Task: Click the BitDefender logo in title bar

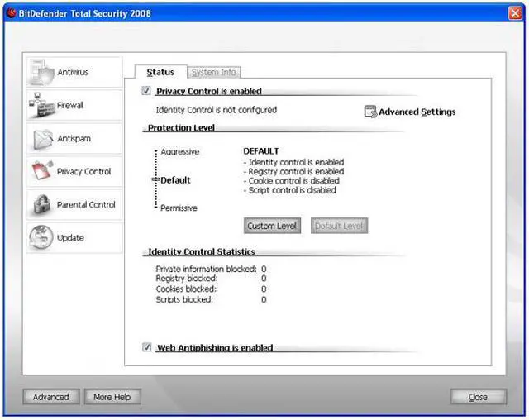Action: coord(12,12)
